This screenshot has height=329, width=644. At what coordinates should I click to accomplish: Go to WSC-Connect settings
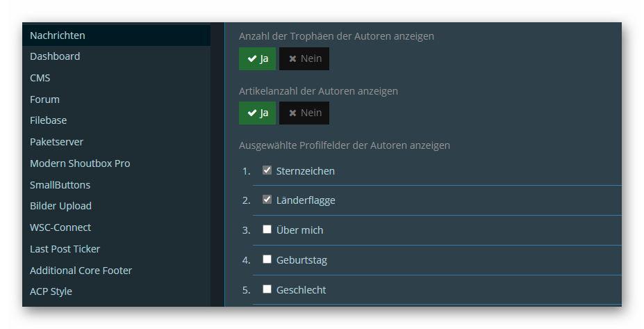tap(60, 227)
